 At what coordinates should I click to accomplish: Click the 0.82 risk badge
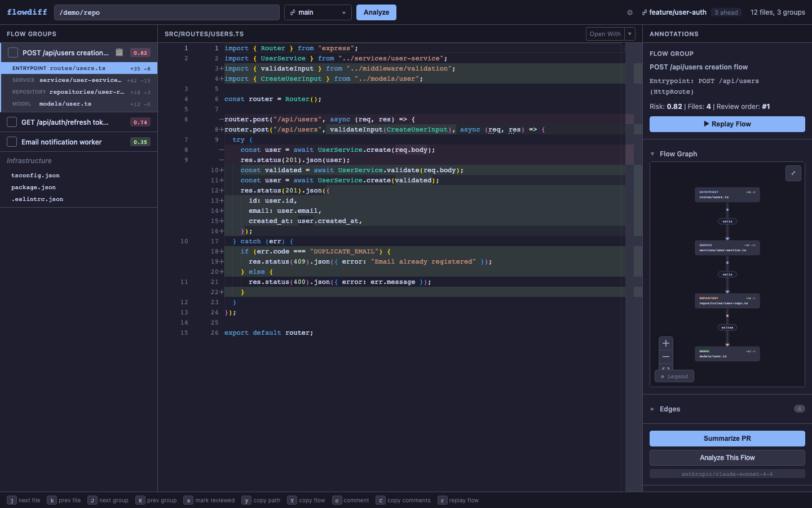[x=140, y=53]
